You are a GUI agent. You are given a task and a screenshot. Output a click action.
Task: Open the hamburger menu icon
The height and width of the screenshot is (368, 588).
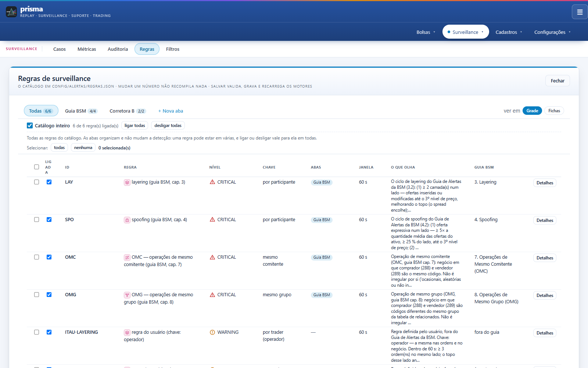click(x=580, y=12)
